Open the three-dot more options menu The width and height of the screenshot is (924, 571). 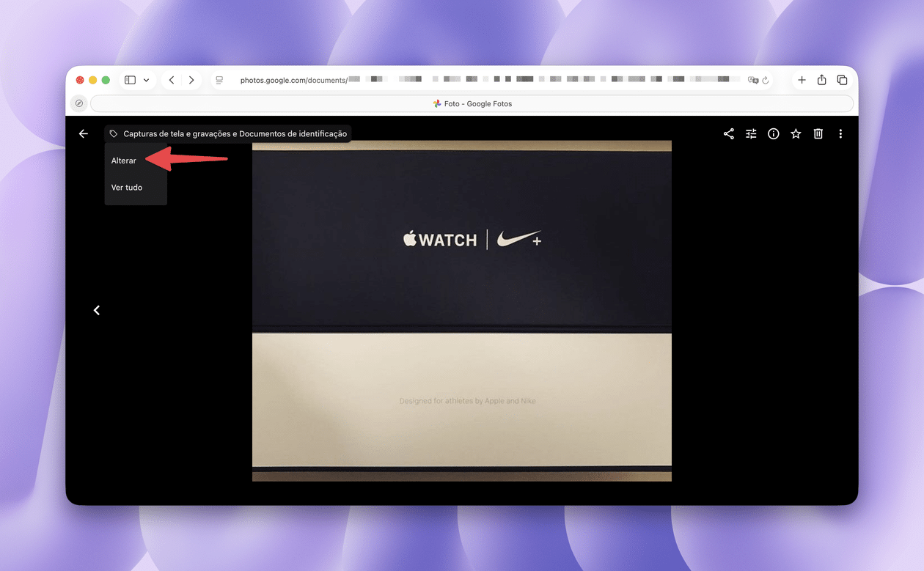(x=840, y=134)
